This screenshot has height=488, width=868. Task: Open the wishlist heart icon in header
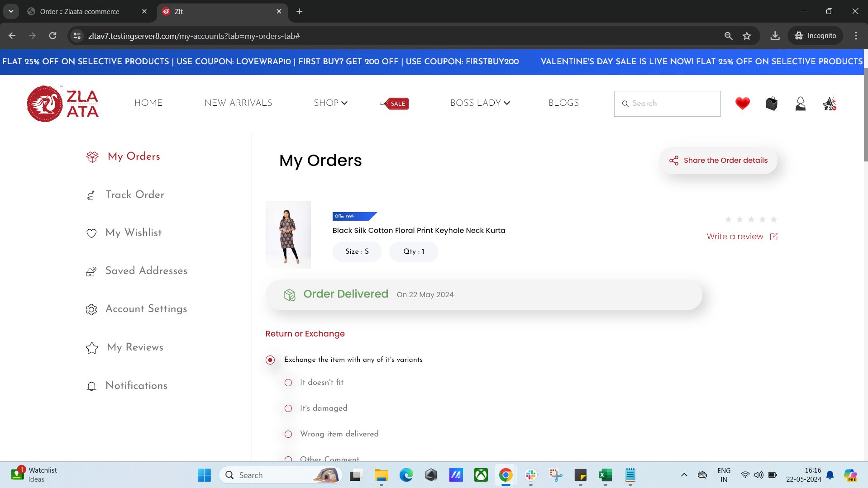coord(742,104)
